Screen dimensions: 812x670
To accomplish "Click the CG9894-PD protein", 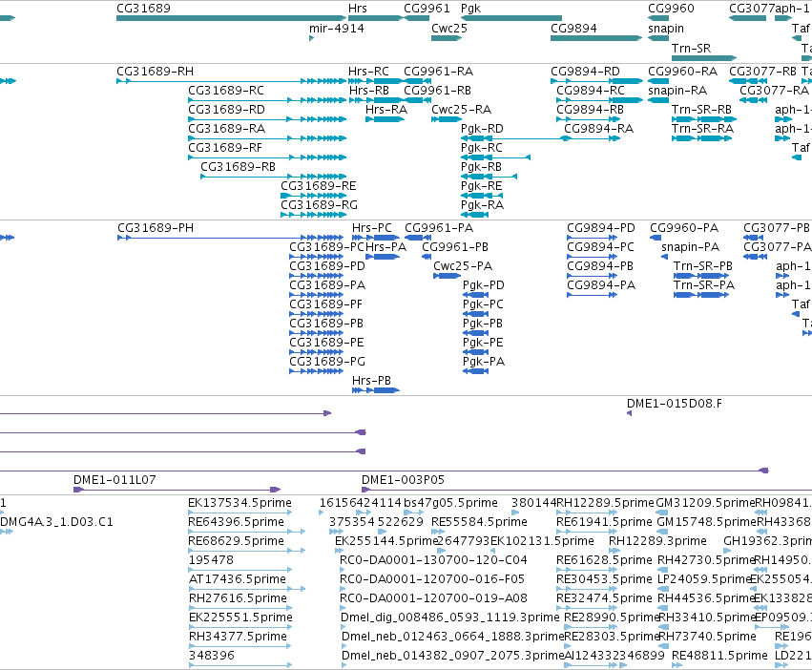I will tap(593, 238).
